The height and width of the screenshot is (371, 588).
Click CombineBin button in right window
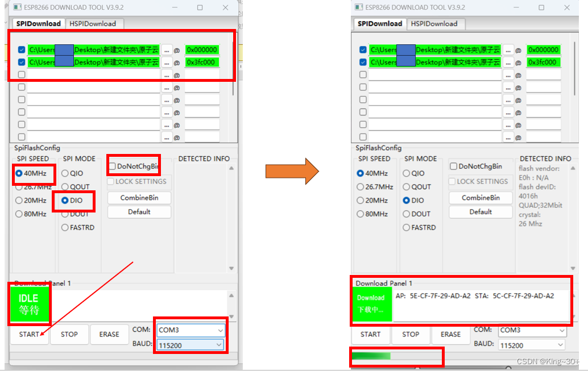[481, 198]
